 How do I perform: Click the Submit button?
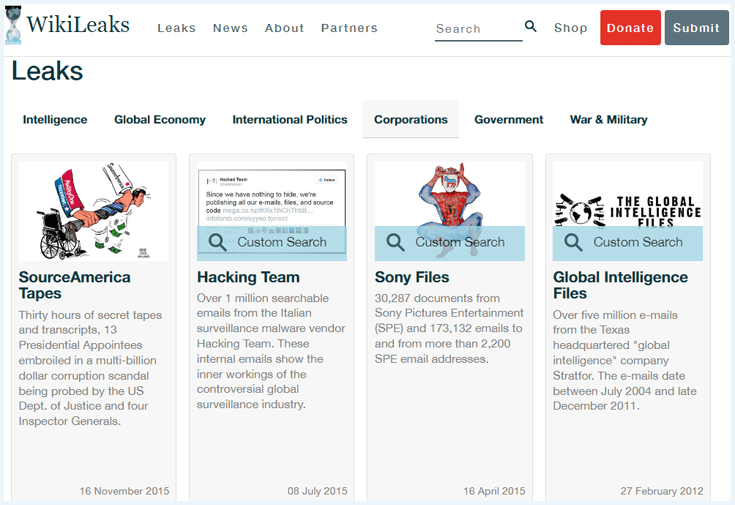coord(697,28)
